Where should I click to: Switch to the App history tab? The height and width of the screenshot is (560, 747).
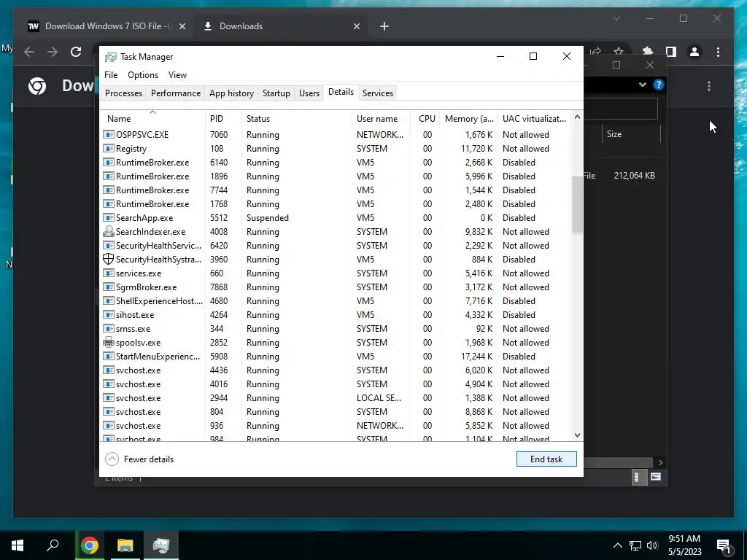click(231, 93)
